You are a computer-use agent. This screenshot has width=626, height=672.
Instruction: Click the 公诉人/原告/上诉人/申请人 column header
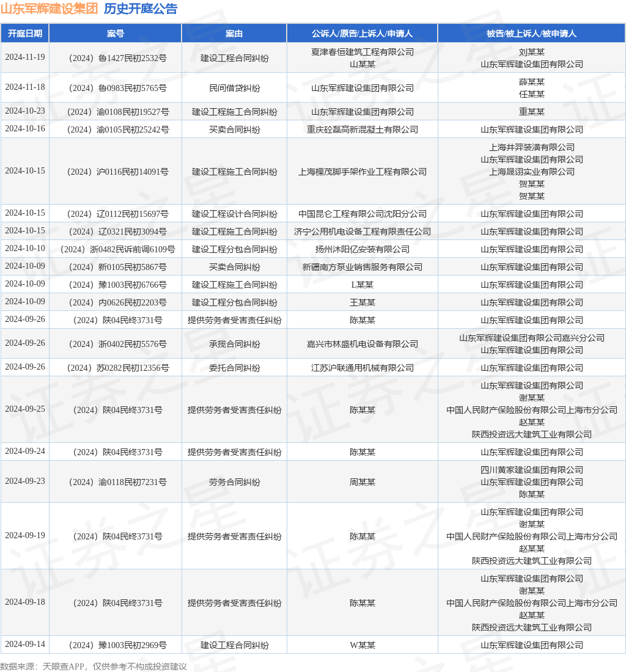pos(363,34)
